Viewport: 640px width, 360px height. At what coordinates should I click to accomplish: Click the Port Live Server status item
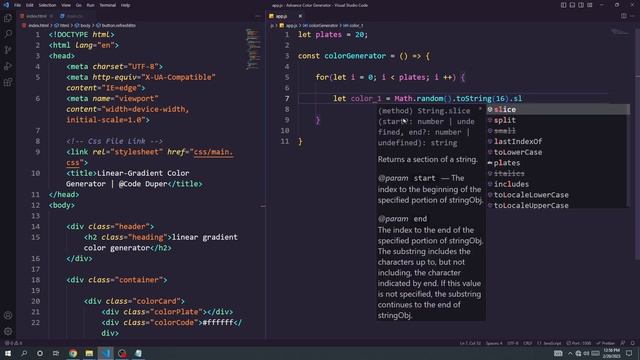[x=579, y=343]
